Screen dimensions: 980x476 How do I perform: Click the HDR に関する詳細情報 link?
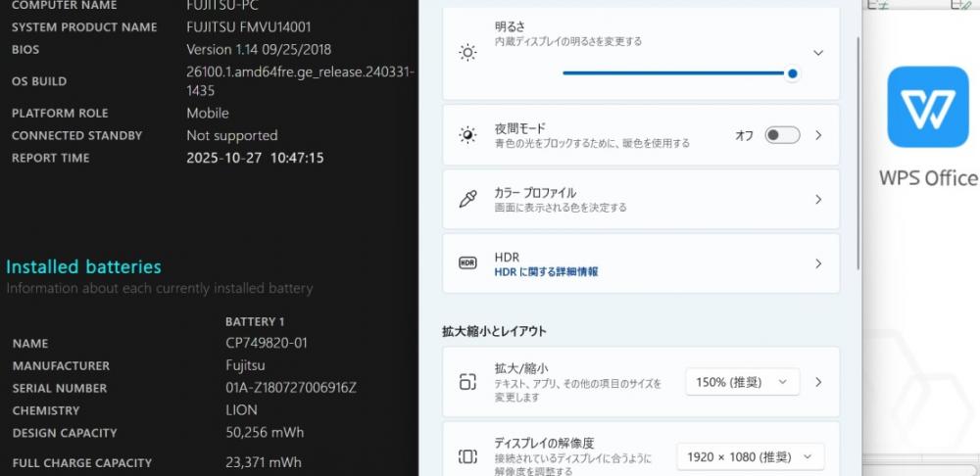(x=546, y=271)
